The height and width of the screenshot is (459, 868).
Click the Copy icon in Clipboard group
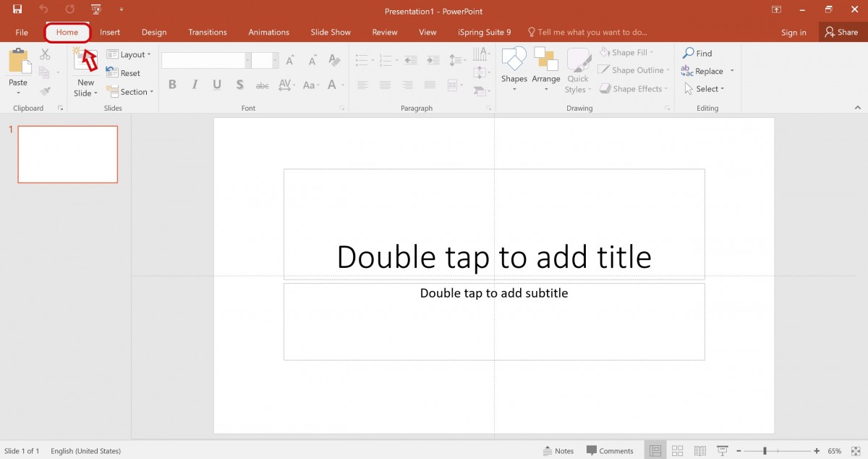point(45,72)
